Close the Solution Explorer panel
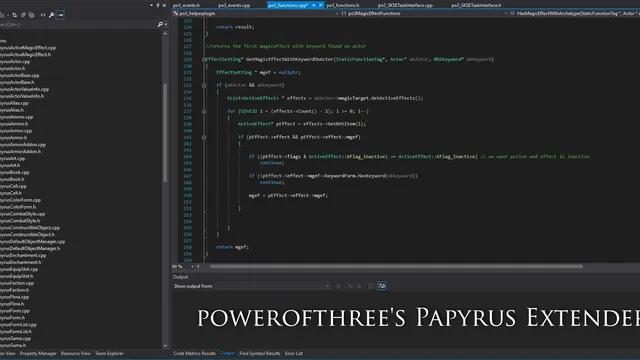Viewport: 640px width, 360px height. coord(164,5)
